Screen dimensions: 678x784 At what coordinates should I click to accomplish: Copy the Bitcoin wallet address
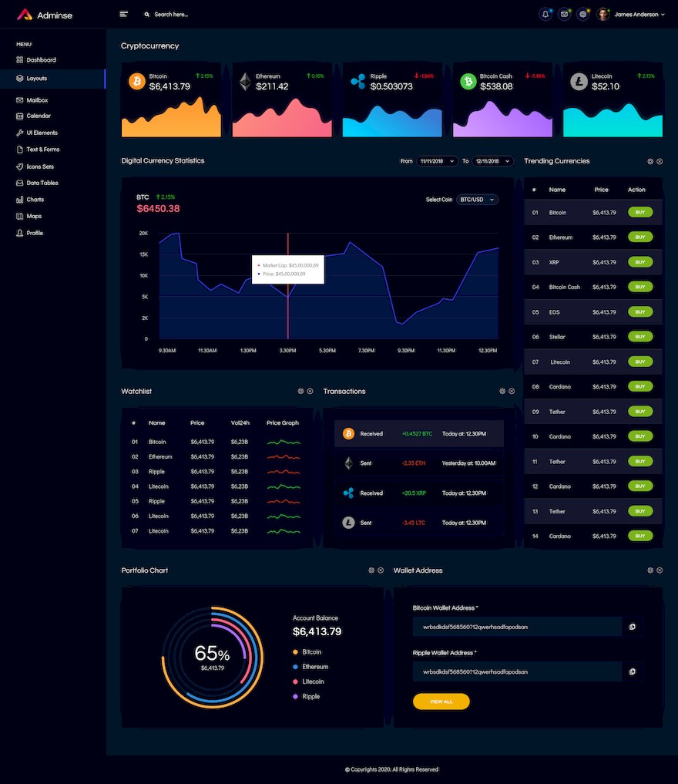[x=632, y=627]
